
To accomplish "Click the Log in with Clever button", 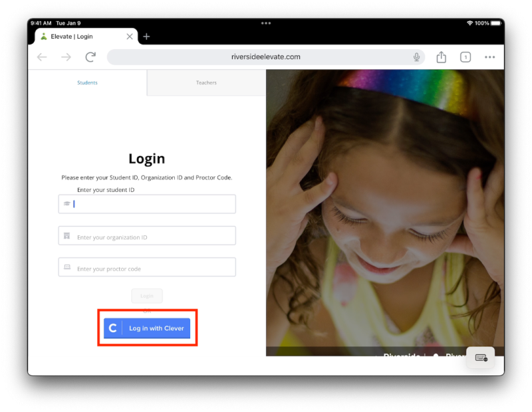I will click(x=156, y=328).
